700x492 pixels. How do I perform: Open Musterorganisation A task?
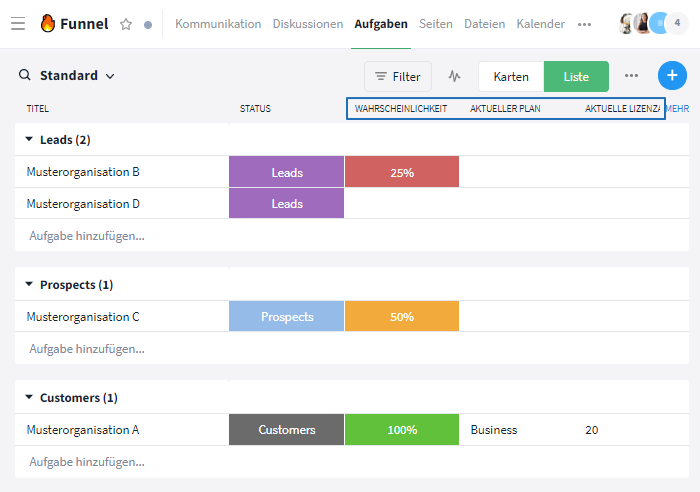tap(83, 429)
